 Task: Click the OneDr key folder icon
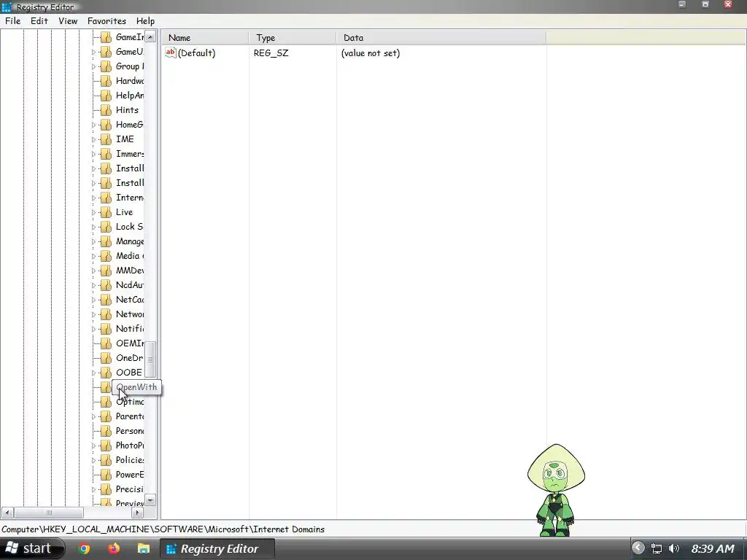point(106,358)
